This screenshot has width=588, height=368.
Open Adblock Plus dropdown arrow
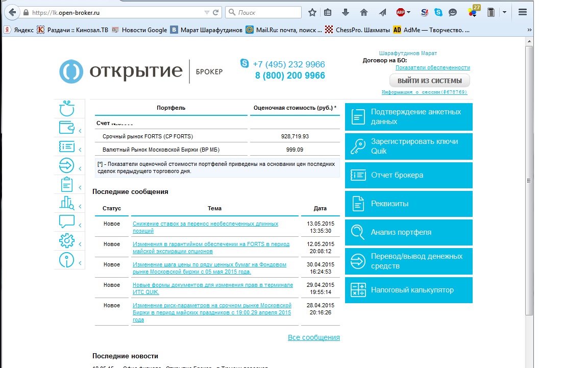tap(408, 12)
